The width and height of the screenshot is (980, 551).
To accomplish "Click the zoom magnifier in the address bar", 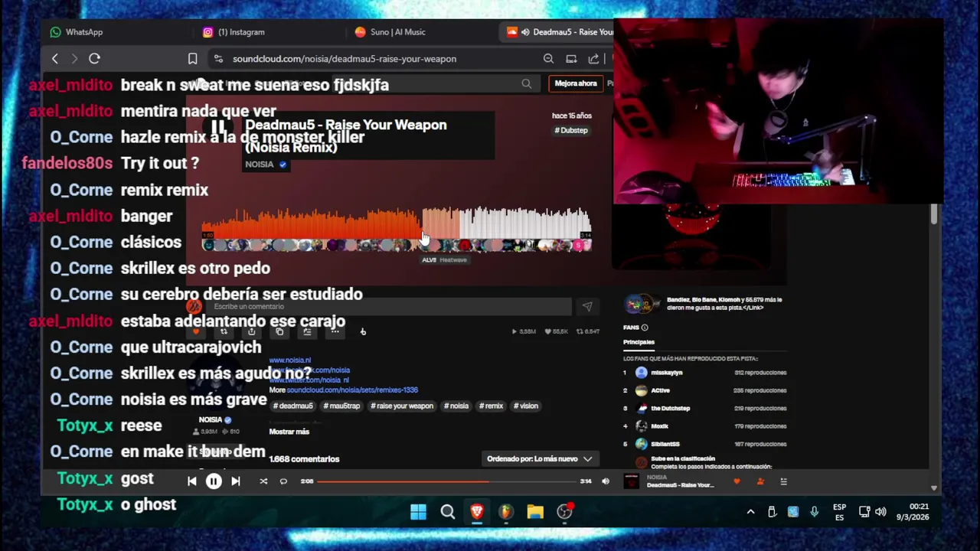I will coord(548,59).
